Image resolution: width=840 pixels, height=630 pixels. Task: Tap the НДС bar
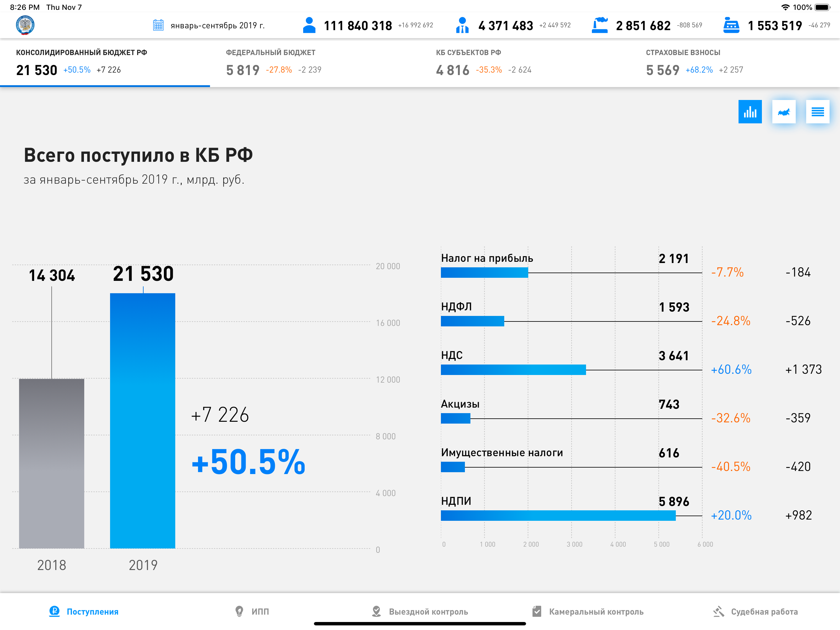pos(513,370)
